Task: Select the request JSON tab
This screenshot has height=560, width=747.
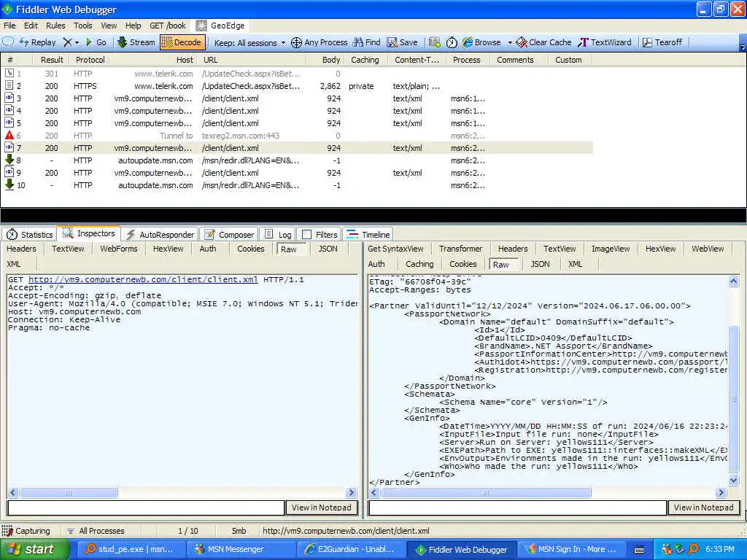Action: click(x=328, y=249)
